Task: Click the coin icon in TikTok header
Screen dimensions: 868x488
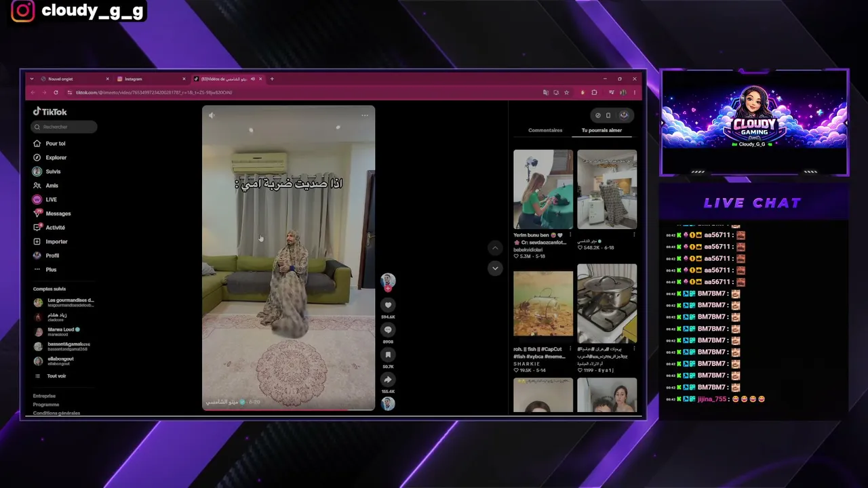Action: click(x=597, y=115)
